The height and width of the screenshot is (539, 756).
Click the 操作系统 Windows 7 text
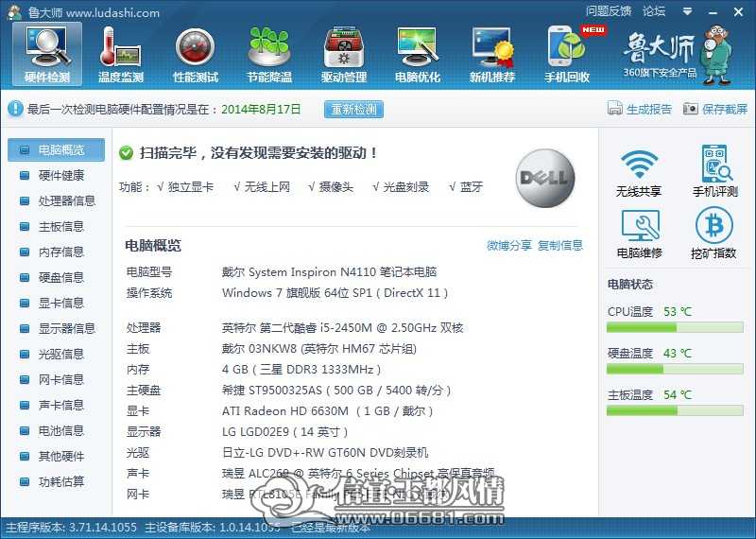[335, 293]
